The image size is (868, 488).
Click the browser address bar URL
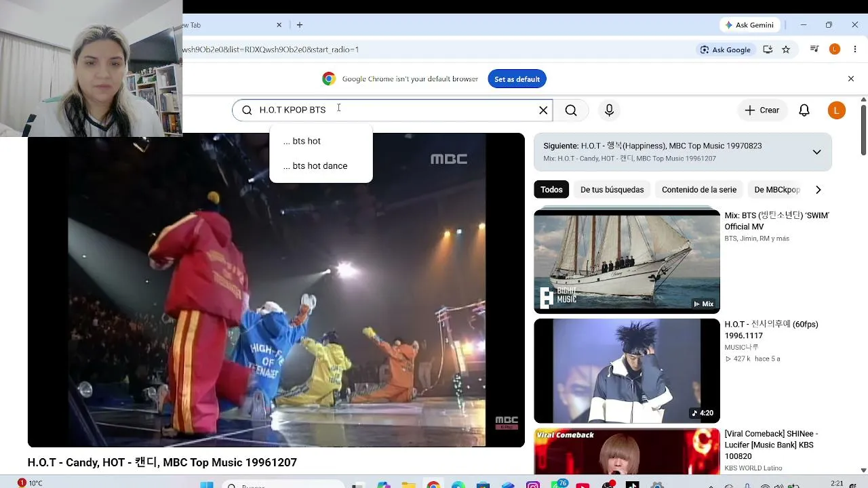271,49
